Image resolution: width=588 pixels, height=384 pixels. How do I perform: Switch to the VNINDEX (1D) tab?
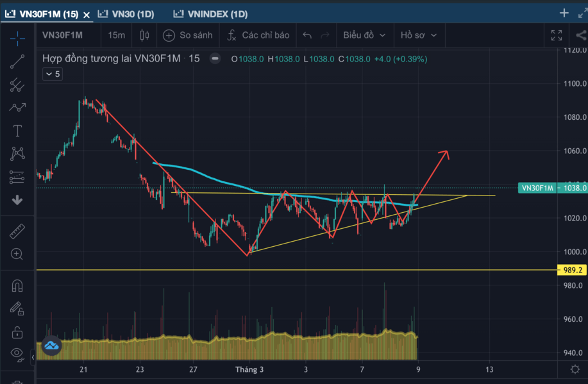(215, 14)
